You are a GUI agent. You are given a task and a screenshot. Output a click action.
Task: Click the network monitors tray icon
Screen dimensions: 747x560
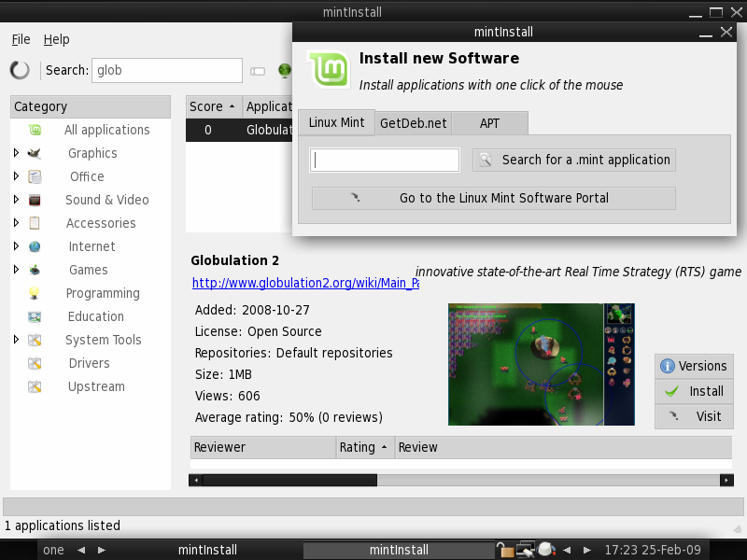(x=526, y=550)
